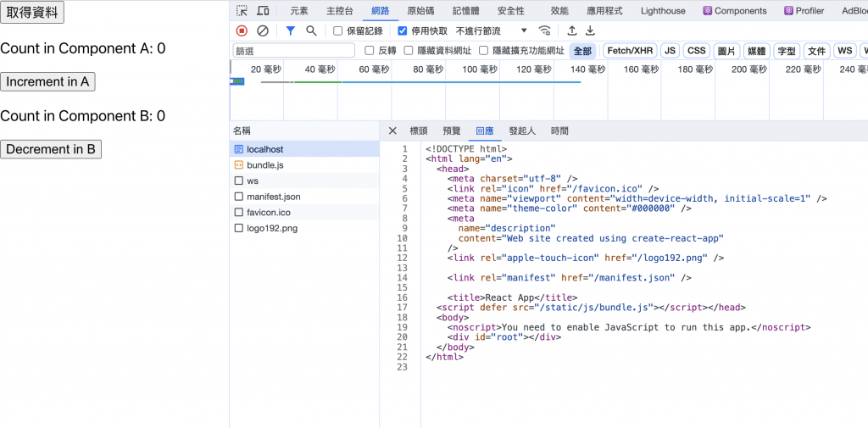Open the Security tab 安全性
The height and width of the screenshot is (428, 868).
pyautogui.click(x=511, y=10)
